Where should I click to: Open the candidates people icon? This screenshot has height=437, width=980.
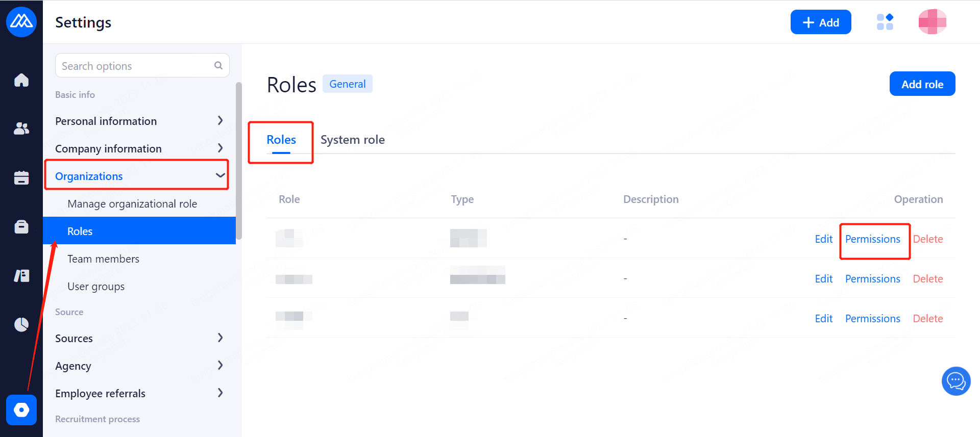[21, 128]
